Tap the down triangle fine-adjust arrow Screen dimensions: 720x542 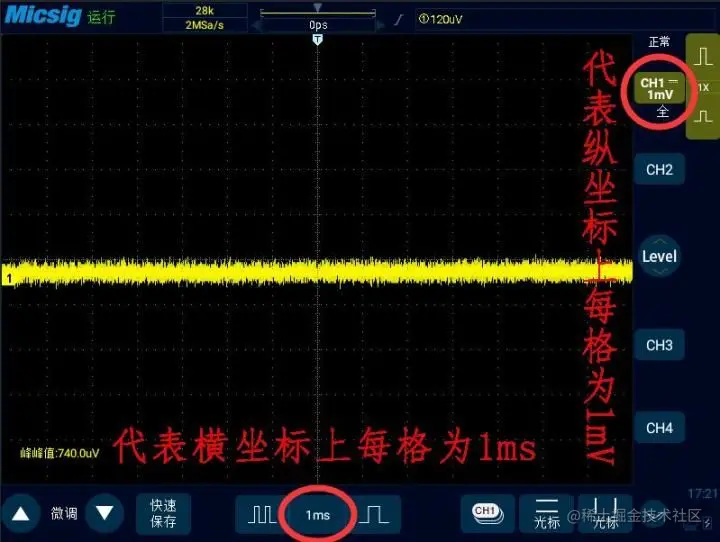105,513
